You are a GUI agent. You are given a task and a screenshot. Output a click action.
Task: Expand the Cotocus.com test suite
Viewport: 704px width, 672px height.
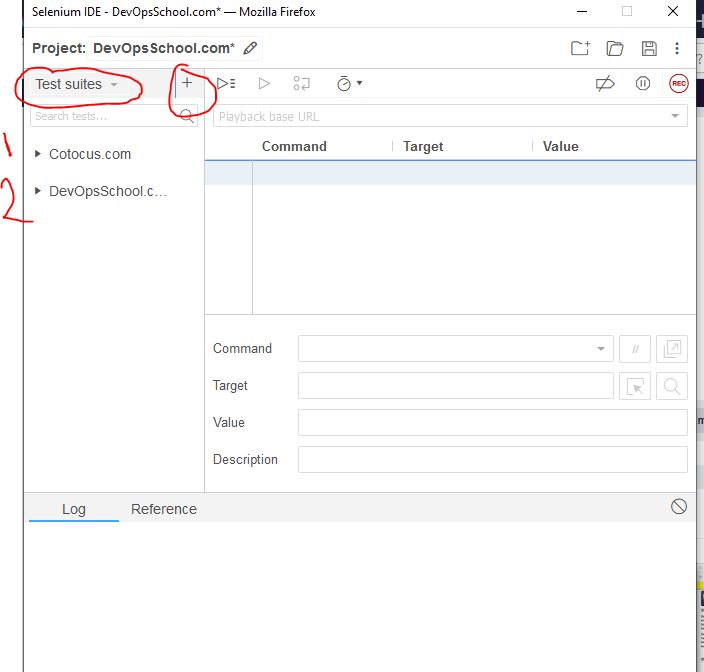pyautogui.click(x=38, y=154)
